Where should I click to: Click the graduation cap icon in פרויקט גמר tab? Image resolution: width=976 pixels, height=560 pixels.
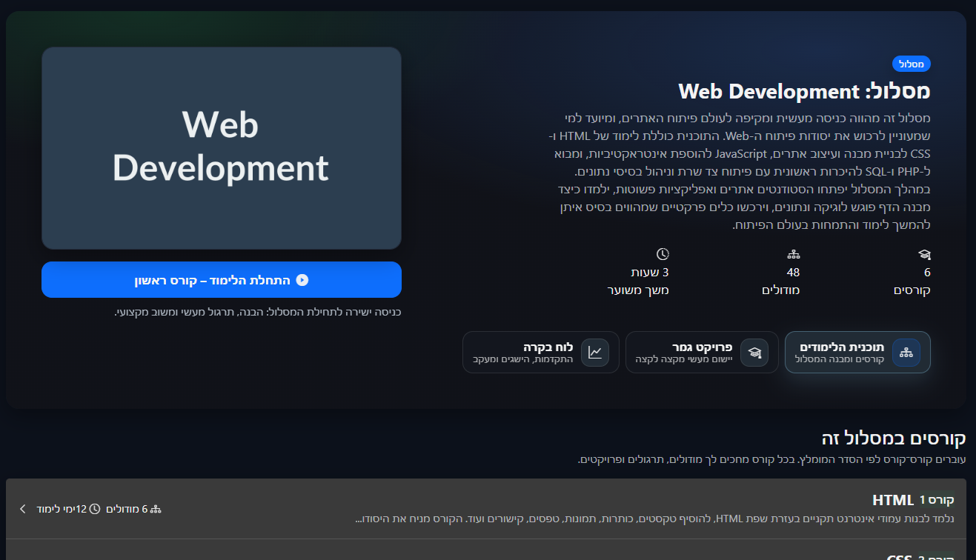[x=754, y=353]
